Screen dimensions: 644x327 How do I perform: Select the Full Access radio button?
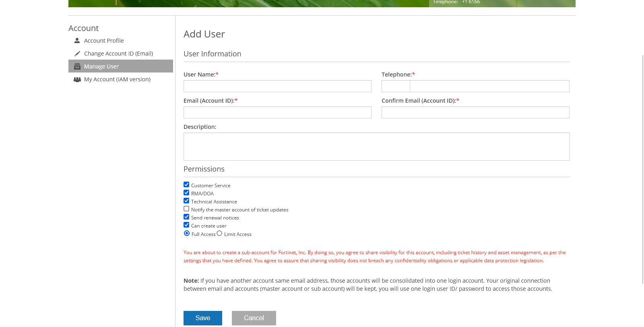coord(187,234)
